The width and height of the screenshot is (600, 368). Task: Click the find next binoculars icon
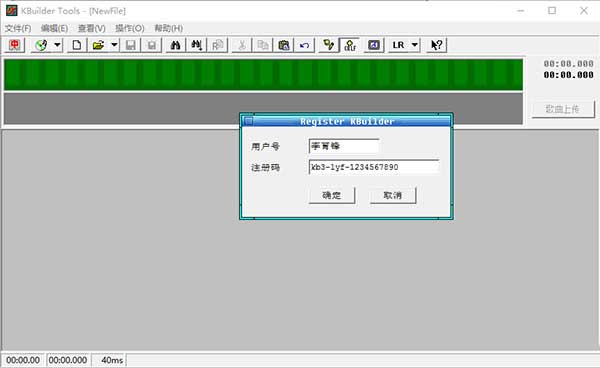[x=197, y=45]
